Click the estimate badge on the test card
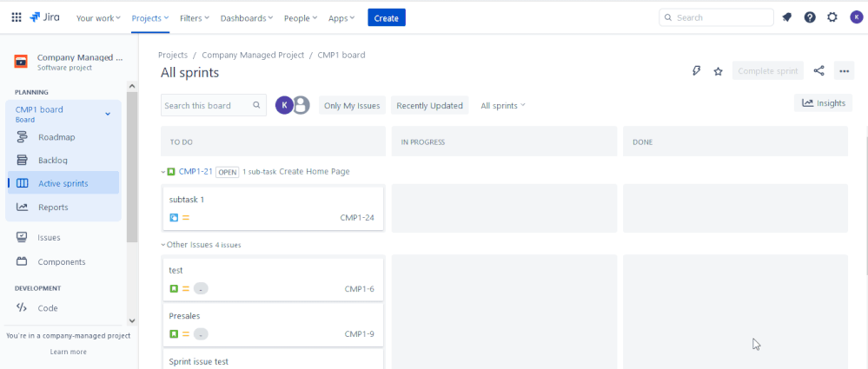The image size is (868, 369). (201, 289)
